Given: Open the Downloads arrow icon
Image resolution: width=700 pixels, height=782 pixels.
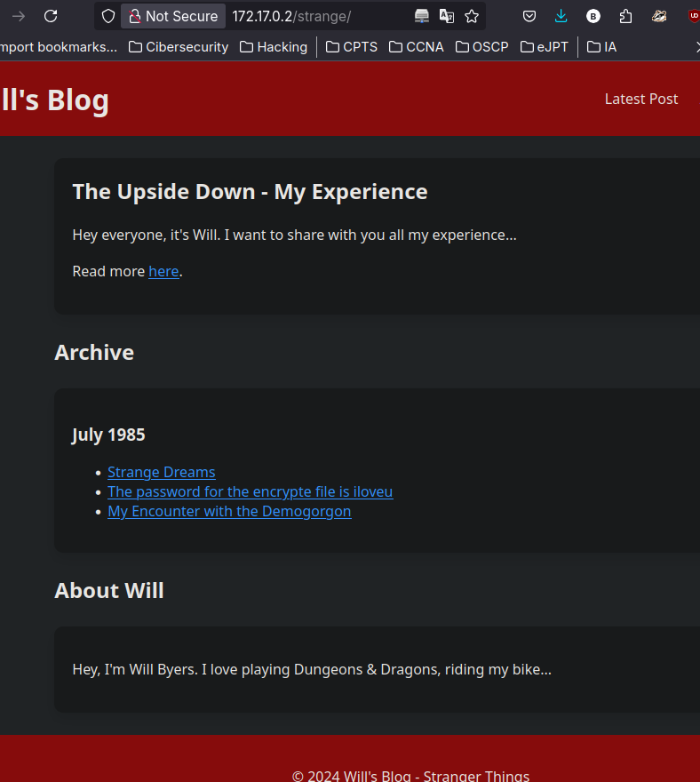Looking at the screenshot, I should [561, 16].
